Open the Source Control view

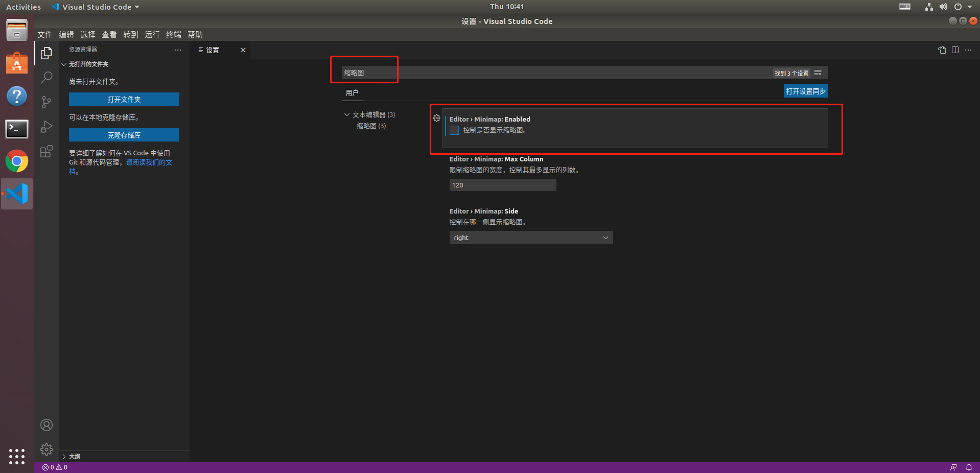point(46,102)
